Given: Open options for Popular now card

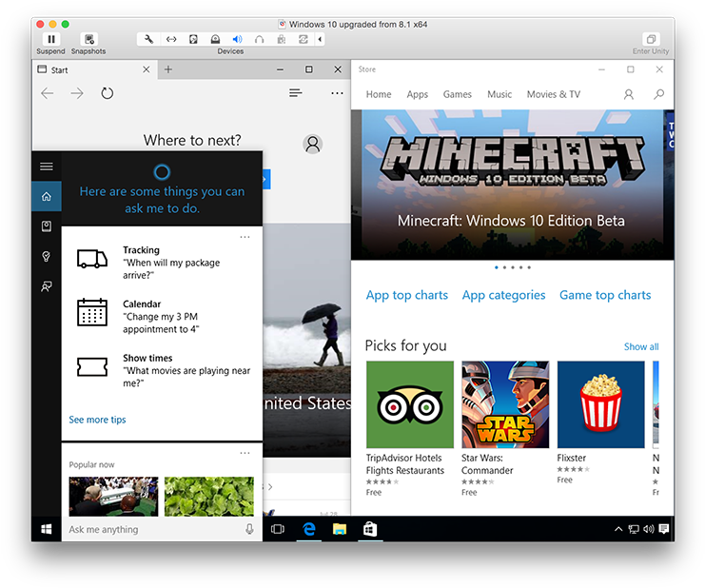Looking at the screenshot, I should click(245, 453).
